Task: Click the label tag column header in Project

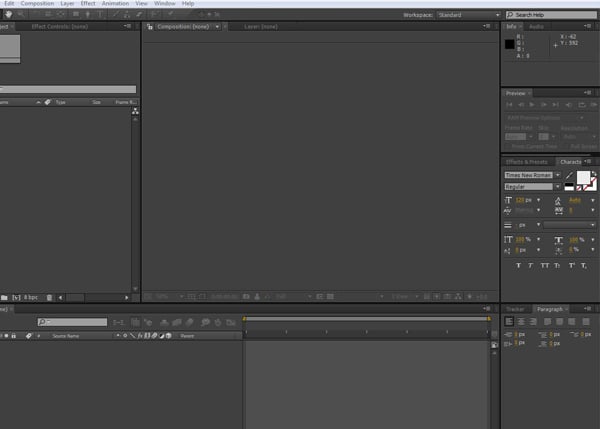Action: (x=47, y=102)
